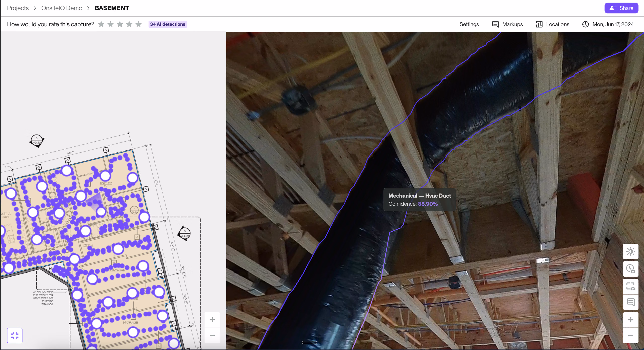The width and height of the screenshot is (644, 350).
Task: Rate the capture four stars
Action: coord(129,24)
